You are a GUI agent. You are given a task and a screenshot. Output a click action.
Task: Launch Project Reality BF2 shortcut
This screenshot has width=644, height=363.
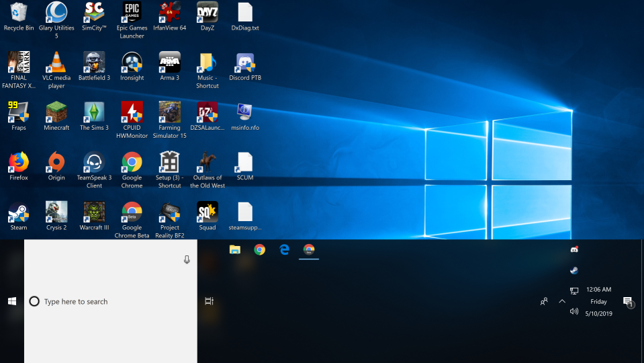coord(170,220)
